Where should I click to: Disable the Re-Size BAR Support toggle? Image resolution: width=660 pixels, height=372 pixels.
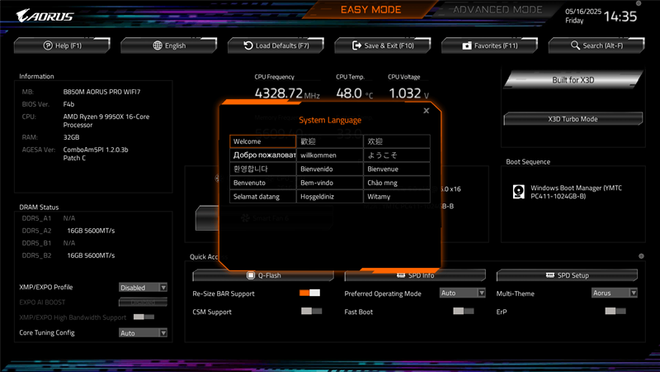pyautogui.click(x=310, y=293)
